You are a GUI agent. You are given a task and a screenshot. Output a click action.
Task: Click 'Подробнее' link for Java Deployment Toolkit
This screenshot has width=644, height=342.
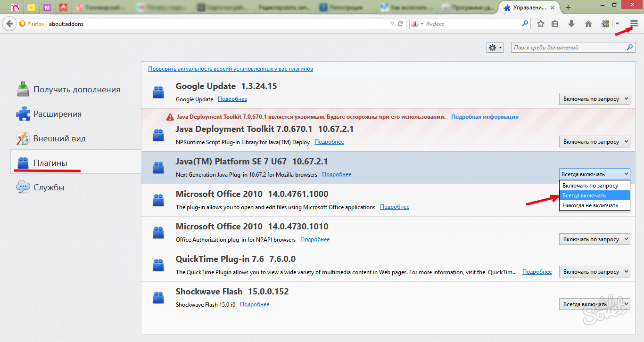(329, 142)
